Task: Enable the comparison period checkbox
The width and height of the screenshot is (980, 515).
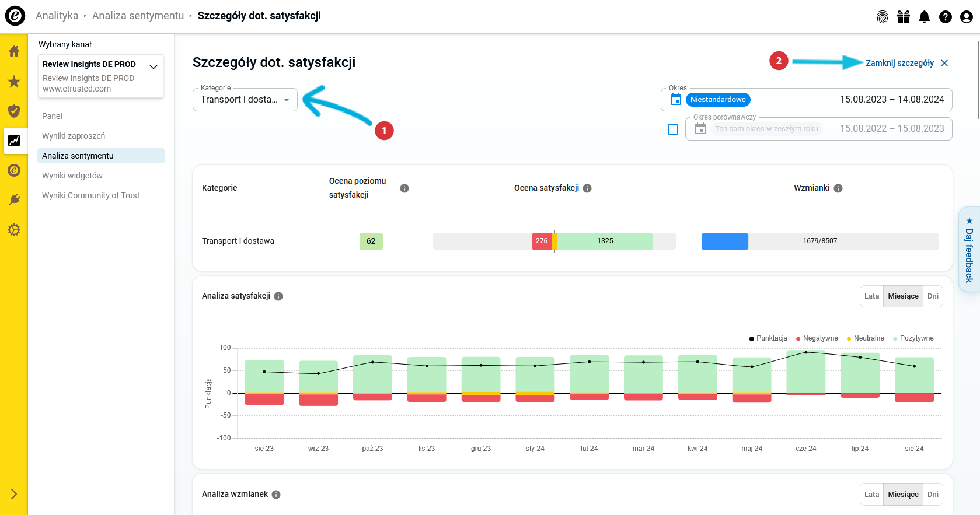Action: [673, 129]
